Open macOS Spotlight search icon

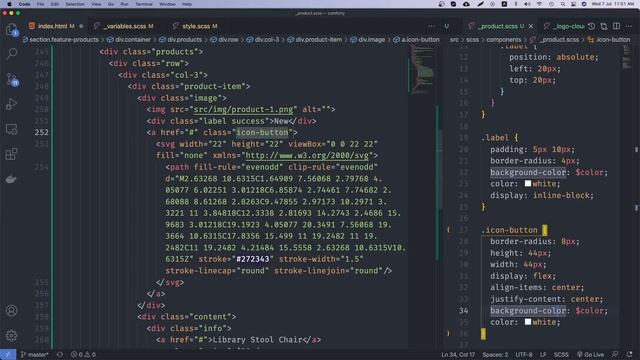pyautogui.click(x=563, y=4)
